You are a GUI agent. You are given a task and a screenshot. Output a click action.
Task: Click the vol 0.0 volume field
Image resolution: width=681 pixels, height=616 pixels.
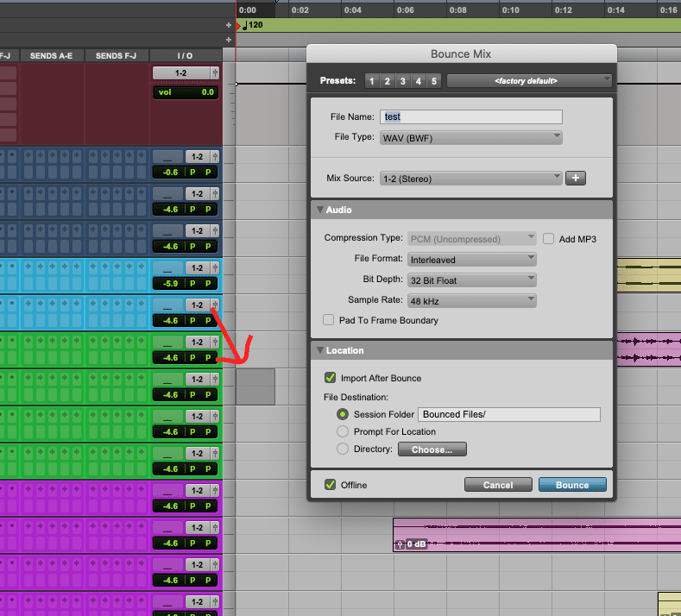click(186, 92)
